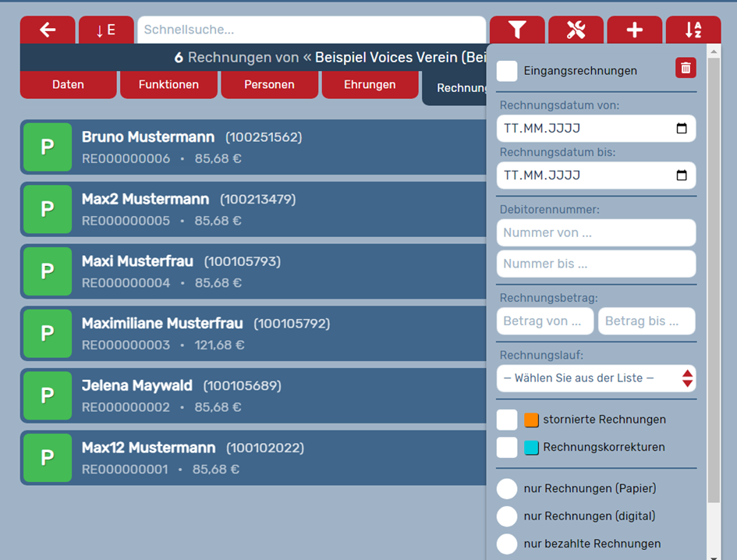
Task: Click the back arrow button
Action: [48, 30]
